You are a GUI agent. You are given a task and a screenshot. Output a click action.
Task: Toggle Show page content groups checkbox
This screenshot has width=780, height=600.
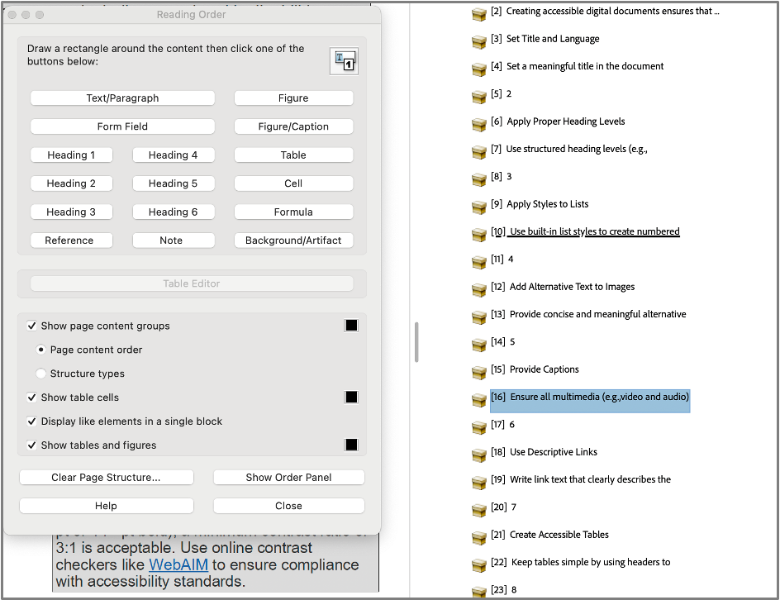click(32, 326)
